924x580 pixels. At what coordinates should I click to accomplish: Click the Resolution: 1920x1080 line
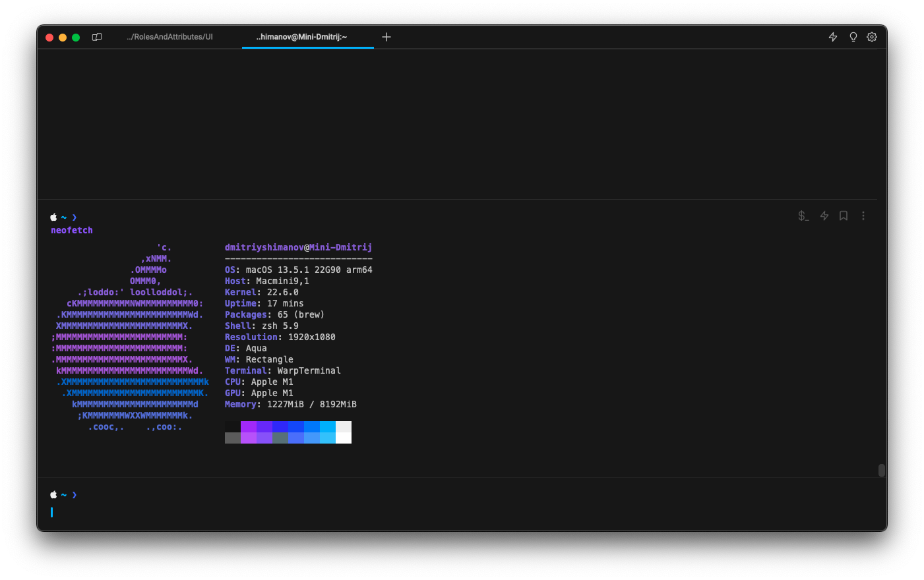coord(280,337)
